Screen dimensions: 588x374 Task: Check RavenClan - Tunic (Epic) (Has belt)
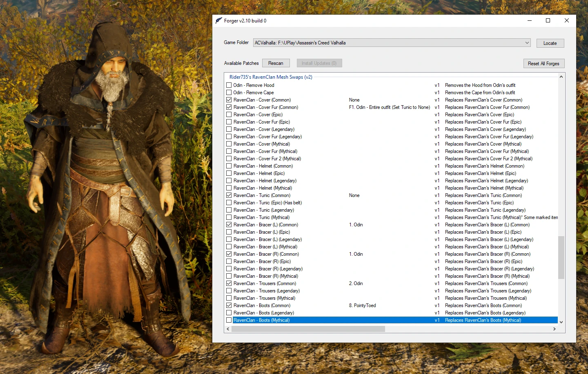point(229,203)
